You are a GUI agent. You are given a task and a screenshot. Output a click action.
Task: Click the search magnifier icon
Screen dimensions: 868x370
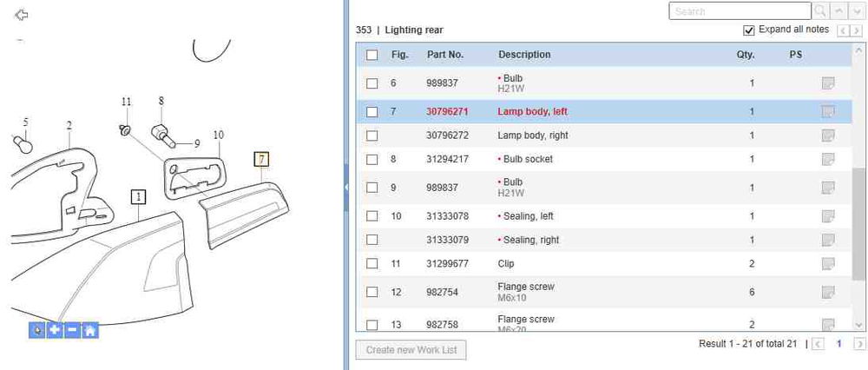(820, 11)
